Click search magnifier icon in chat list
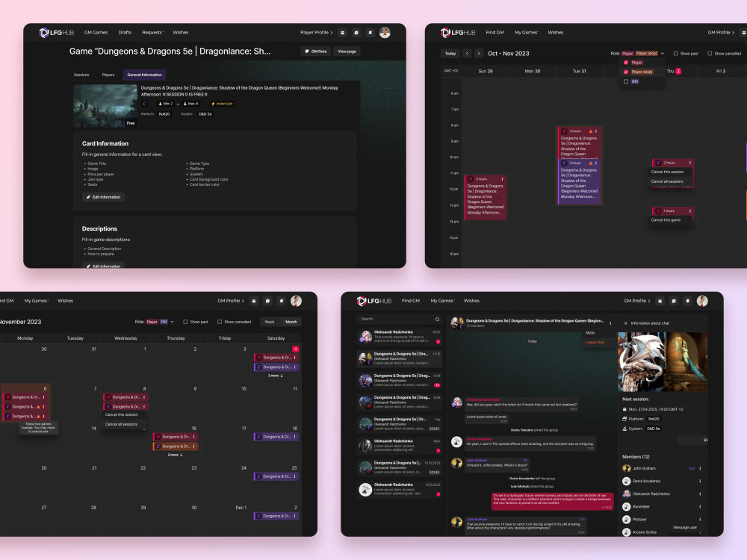 point(437,319)
